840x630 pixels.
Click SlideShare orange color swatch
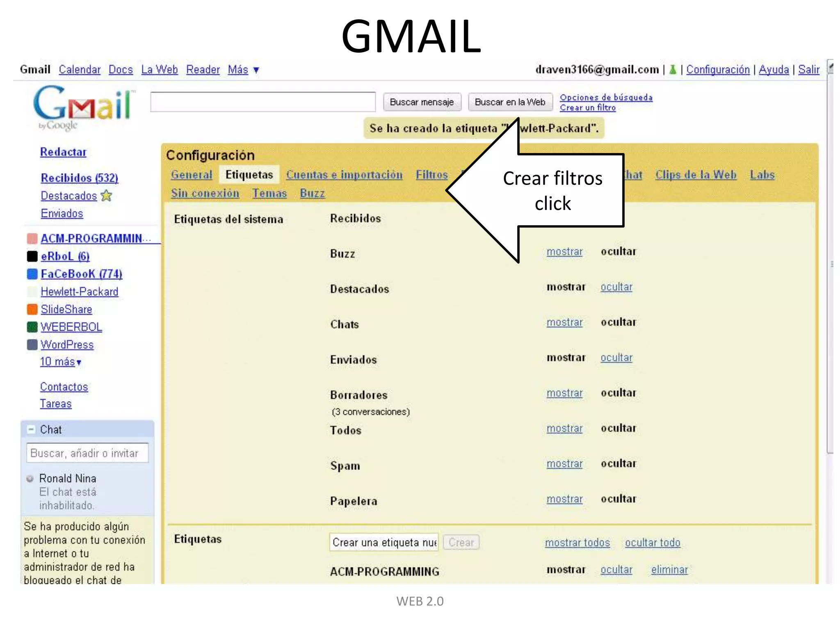tap(32, 309)
